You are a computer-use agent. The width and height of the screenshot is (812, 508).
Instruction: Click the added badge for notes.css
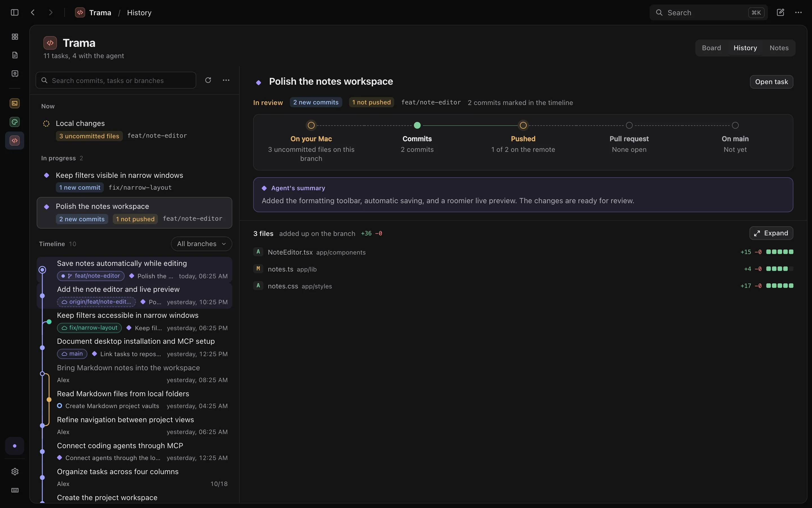258,286
